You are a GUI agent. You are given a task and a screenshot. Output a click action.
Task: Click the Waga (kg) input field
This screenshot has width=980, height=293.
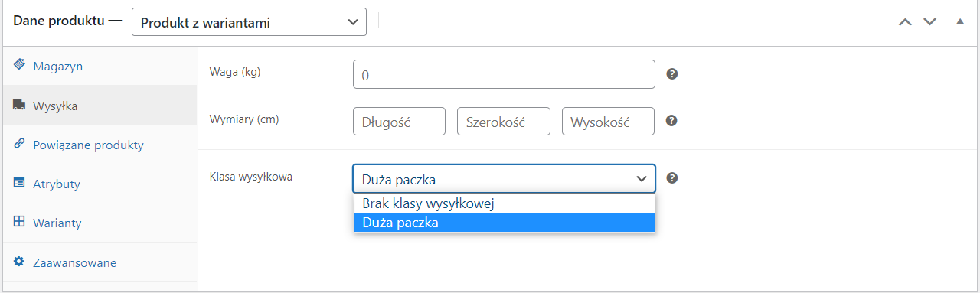pyautogui.click(x=504, y=75)
